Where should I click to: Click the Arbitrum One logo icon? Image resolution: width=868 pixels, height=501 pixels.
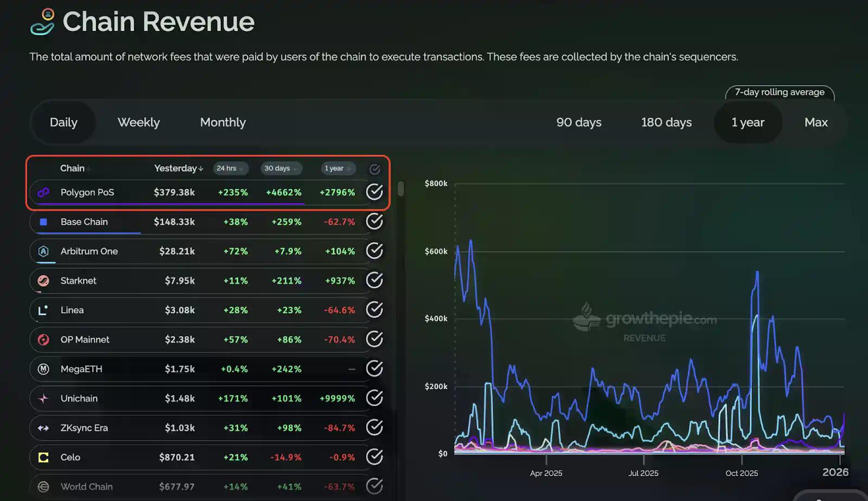point(43,251)
